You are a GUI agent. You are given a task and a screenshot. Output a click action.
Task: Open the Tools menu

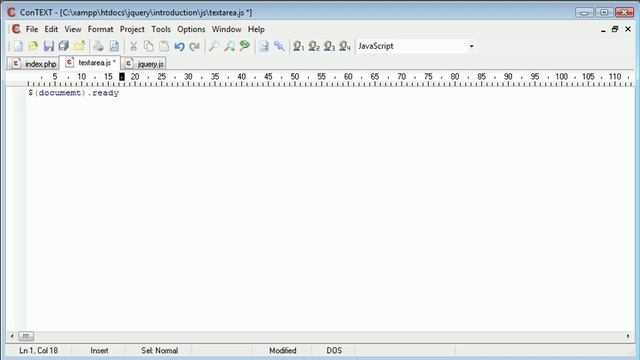click(161, 29)
